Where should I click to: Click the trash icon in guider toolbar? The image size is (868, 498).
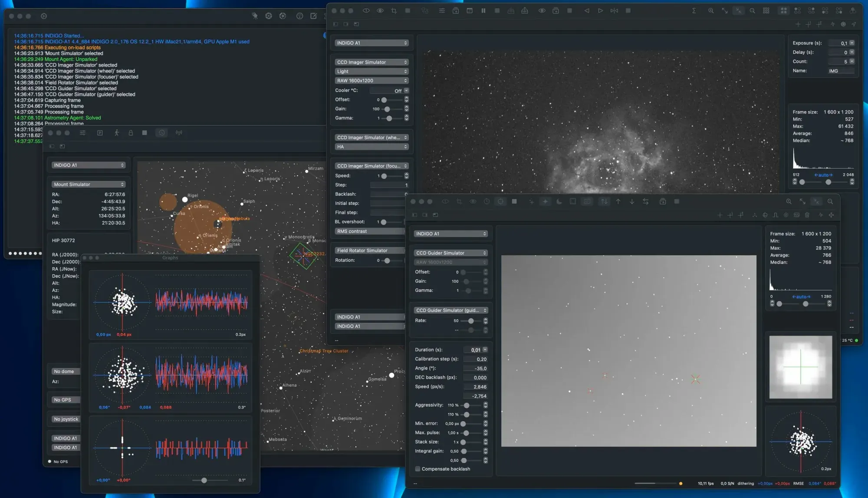pyautogui.click(x=807, y=215)
